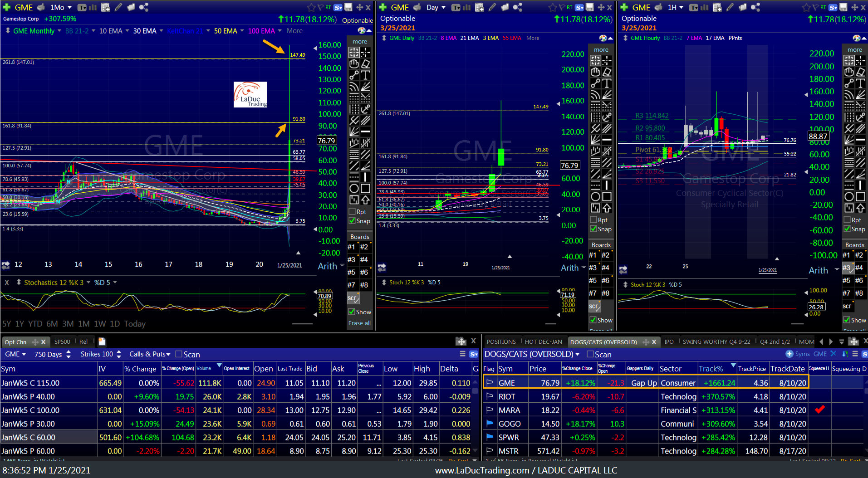
Task: Enable the Scan checkbox in the option chain panel
Action: click(x=179, y=354)
